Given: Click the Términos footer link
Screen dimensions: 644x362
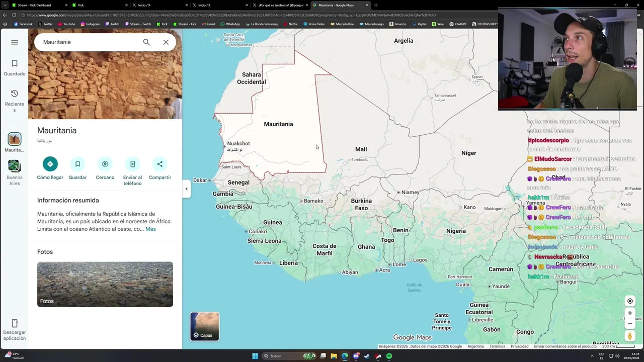Looking at the screenshot, I should [x=497, y=346].
